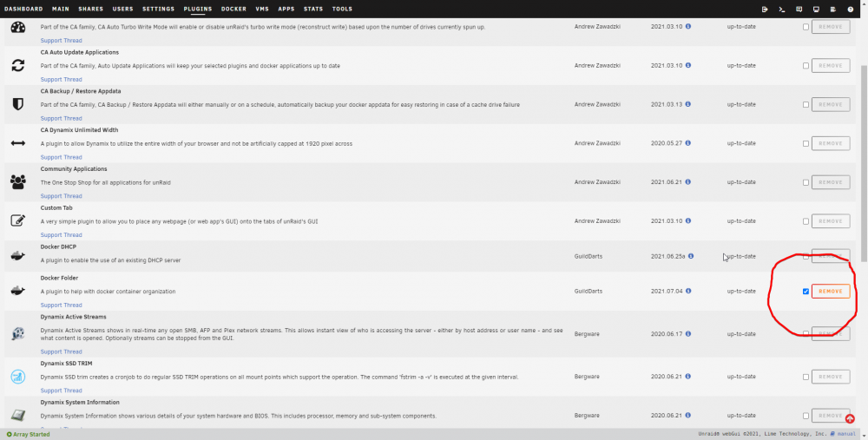Click the logout icon in top bar

point(765,9)
